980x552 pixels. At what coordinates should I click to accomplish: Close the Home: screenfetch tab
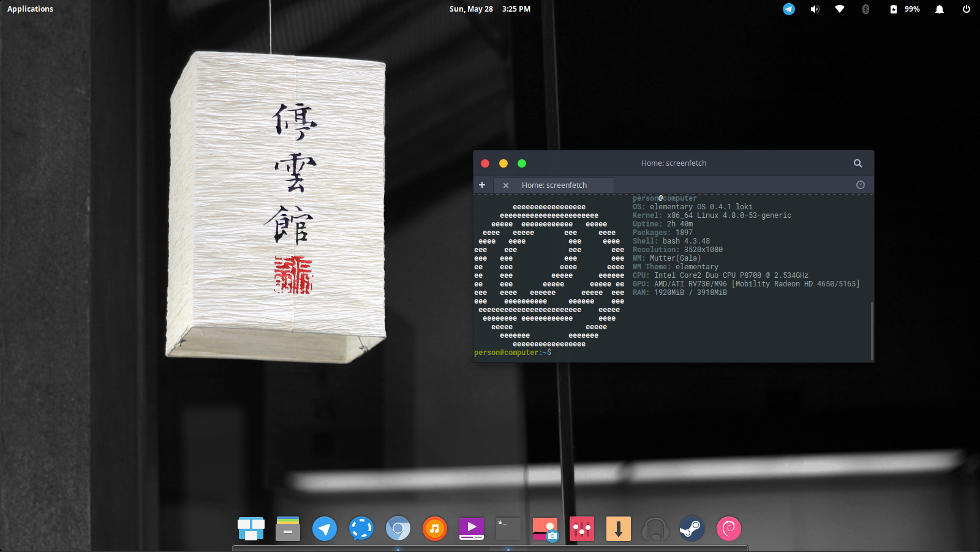coord(506,185)
